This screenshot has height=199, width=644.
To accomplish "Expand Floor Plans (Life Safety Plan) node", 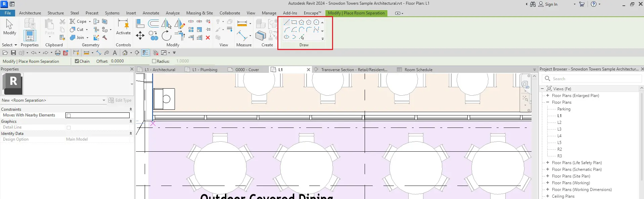I will [x=548, y=163].
